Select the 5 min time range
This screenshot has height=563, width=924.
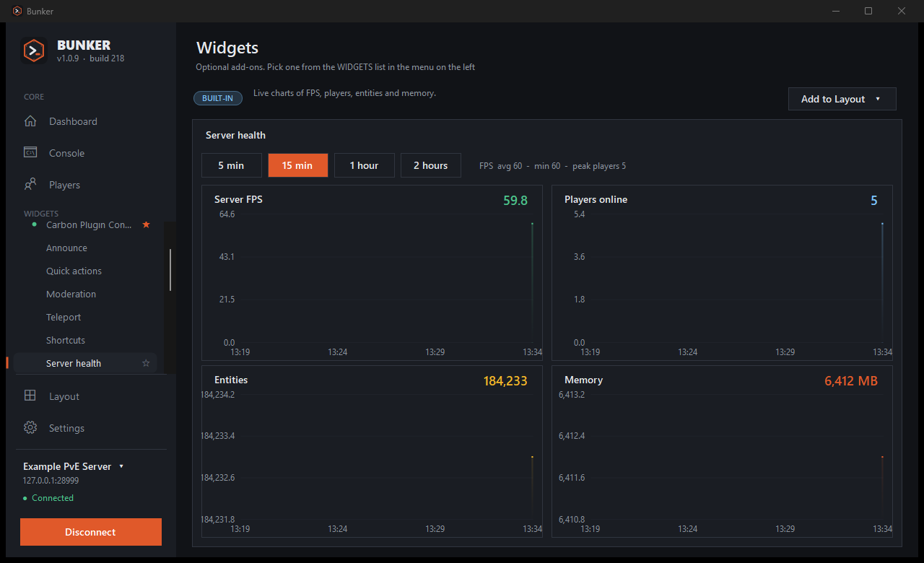(x=232, y=165)
